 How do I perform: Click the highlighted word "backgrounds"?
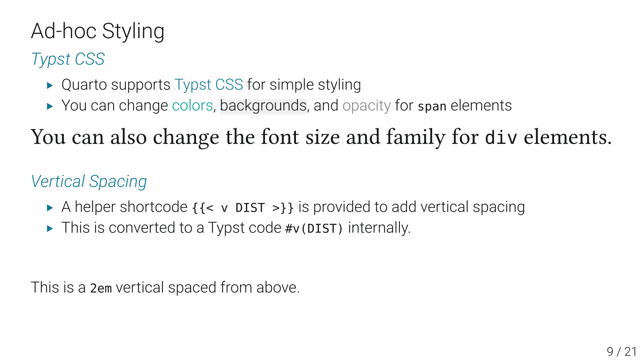[x=263, y=106]
